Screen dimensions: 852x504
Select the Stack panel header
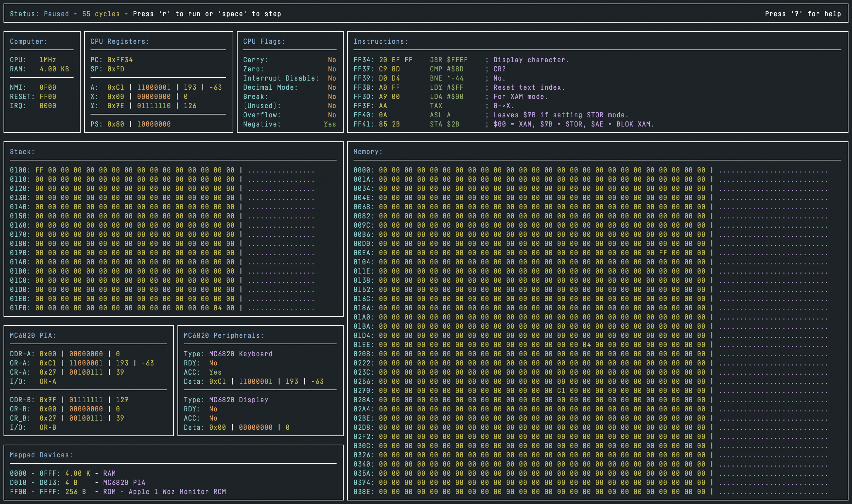(22, 152)
